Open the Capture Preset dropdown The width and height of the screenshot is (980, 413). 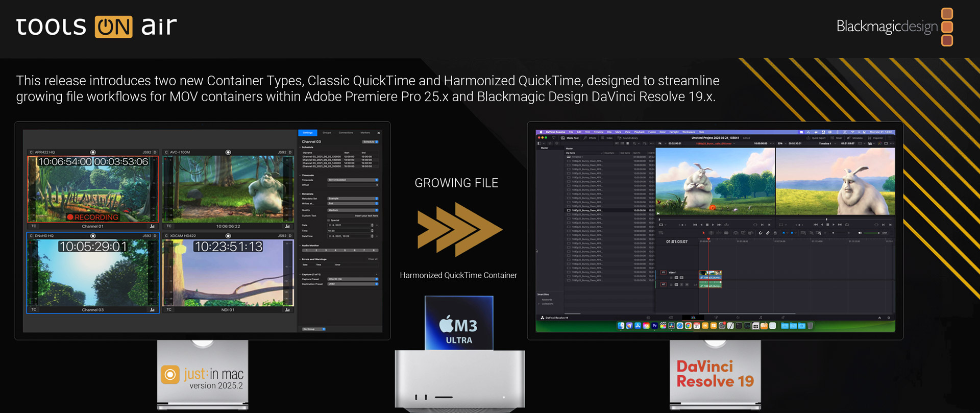pyautogui.click(x=353, y=279)
